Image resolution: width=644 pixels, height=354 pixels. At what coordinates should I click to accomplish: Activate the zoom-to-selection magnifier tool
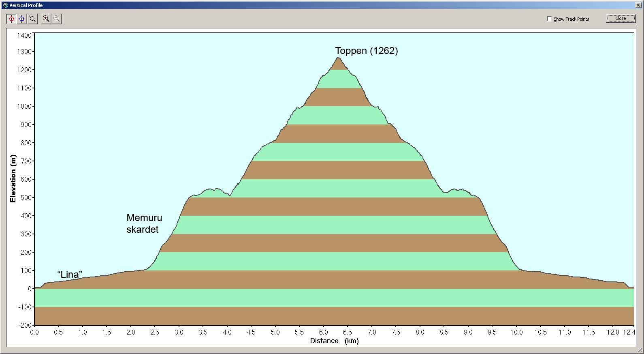[x=32, y=19]
